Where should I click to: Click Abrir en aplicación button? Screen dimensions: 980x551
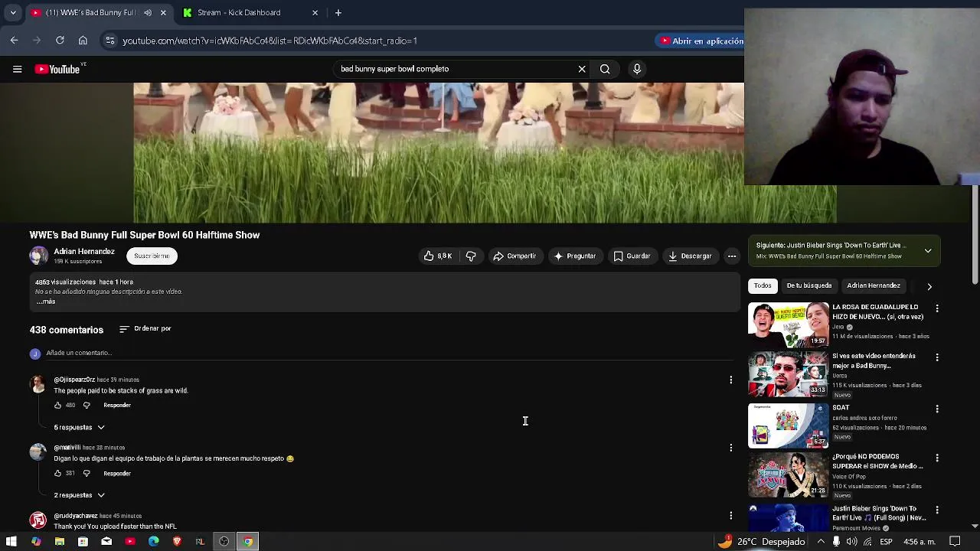(701, 41)
